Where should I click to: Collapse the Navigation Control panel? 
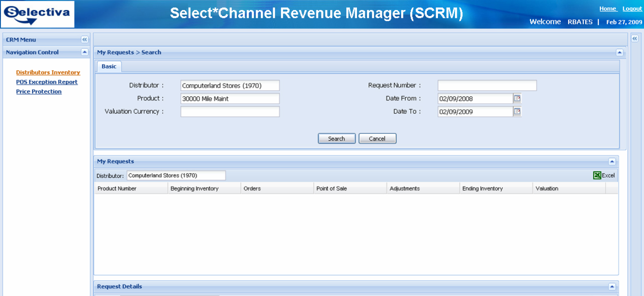(x=84, y=52)
